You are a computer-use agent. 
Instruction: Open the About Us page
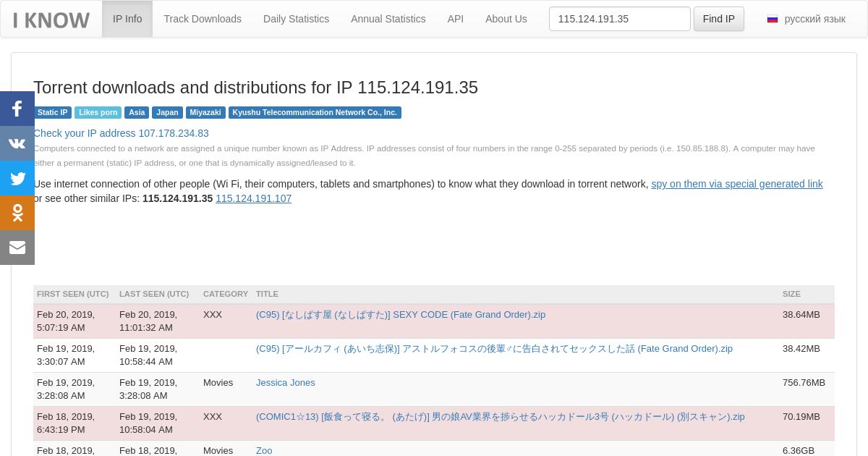coord(506,19)
